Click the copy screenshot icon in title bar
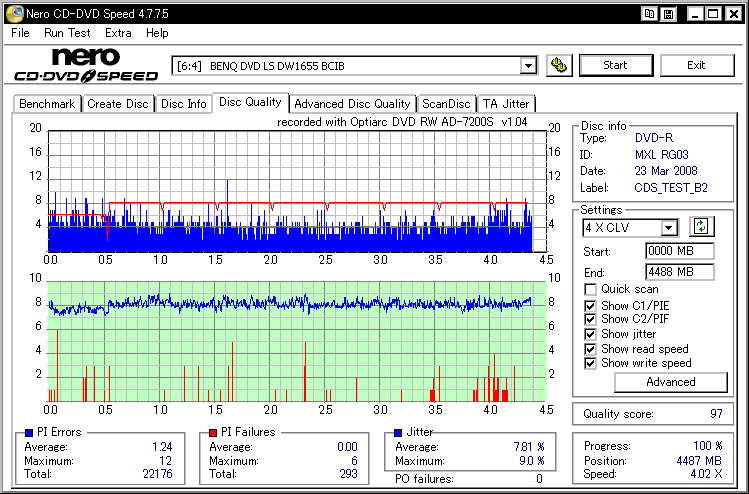Screen dimensions: 749x494 (650, 14)
